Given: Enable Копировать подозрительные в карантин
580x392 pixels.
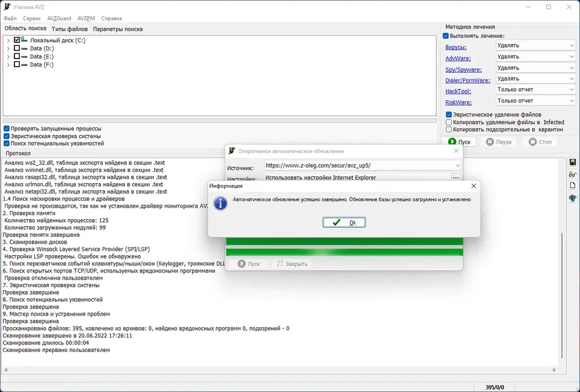Looking at the screenshot, I should (449, 129).
